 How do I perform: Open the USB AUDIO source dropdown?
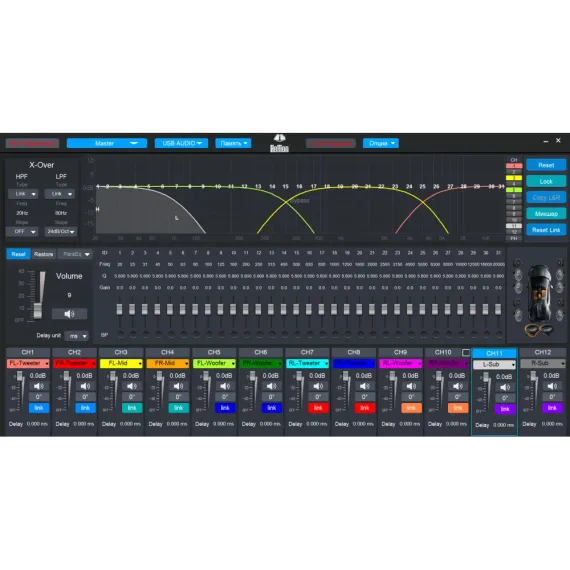click(x=181, y=143)
